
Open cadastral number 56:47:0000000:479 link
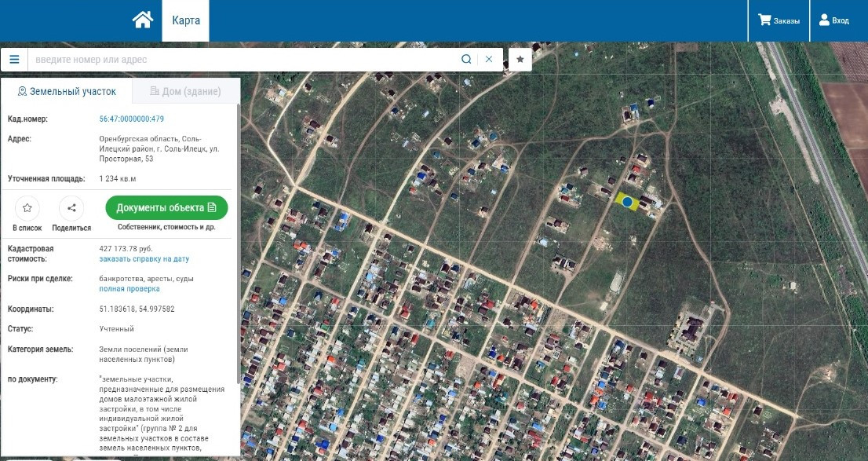[x=131, y=119]
